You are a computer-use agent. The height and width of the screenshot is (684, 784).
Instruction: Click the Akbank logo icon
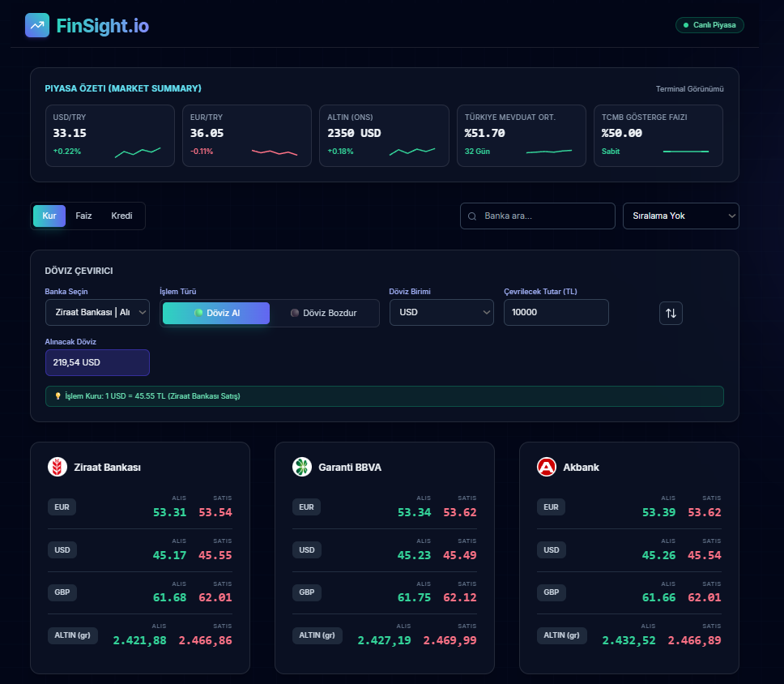pyautogui.click(x=547, y=467)
